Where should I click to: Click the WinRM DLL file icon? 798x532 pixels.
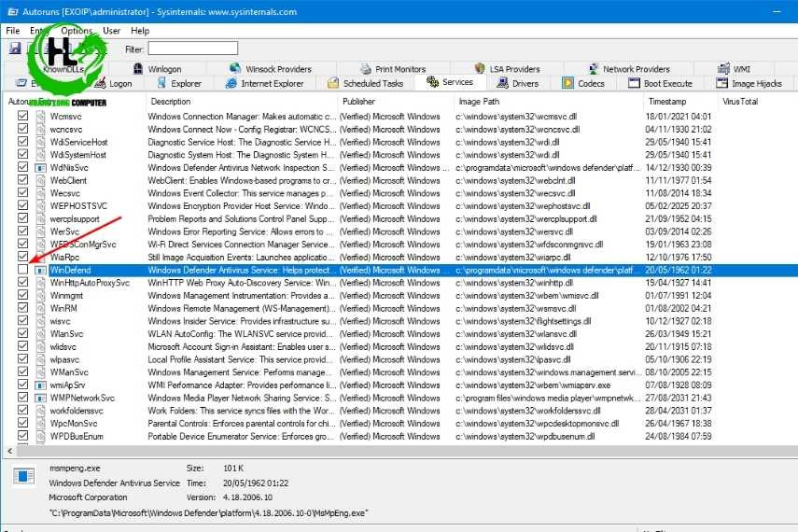click(x=41, y=308)
